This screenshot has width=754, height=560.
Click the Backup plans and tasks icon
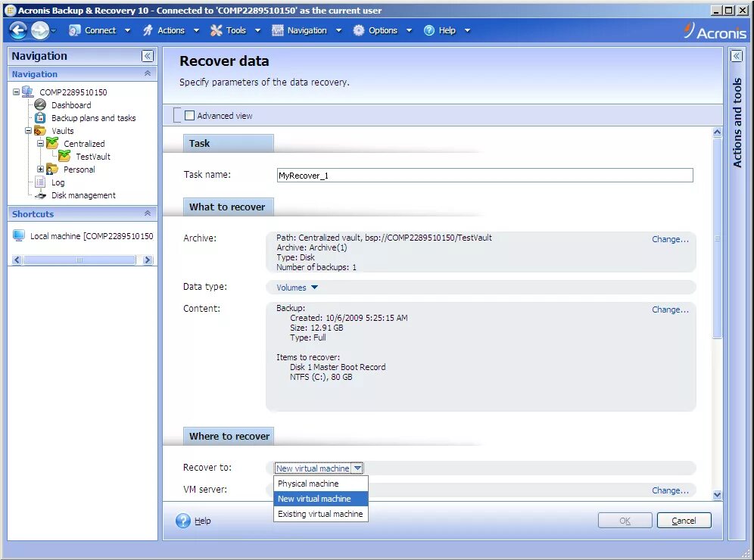coord(40,118)
